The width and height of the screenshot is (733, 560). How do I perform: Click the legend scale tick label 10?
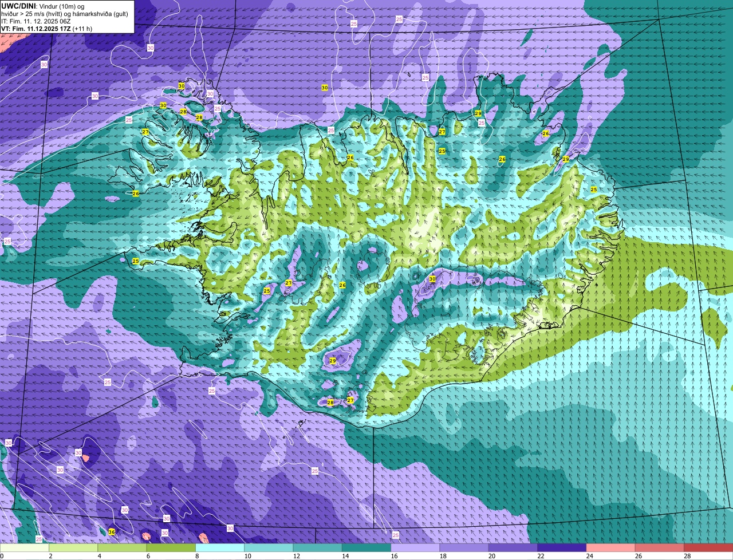[x=247, y=556]
